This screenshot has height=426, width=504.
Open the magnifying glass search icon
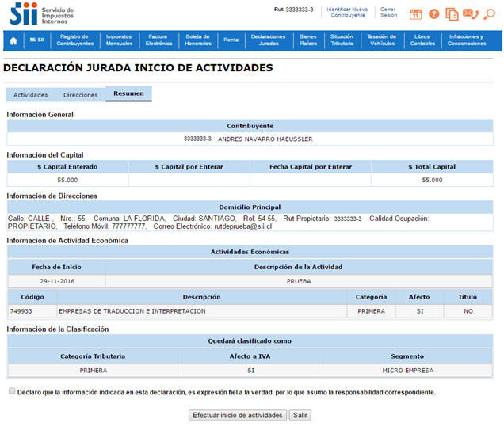point(489,13)
